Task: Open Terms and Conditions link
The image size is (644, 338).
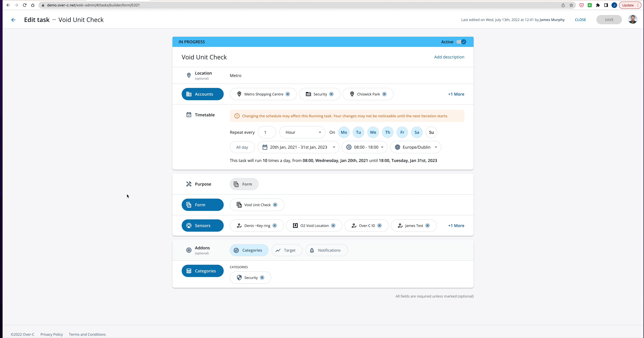Action: (87, 334)
